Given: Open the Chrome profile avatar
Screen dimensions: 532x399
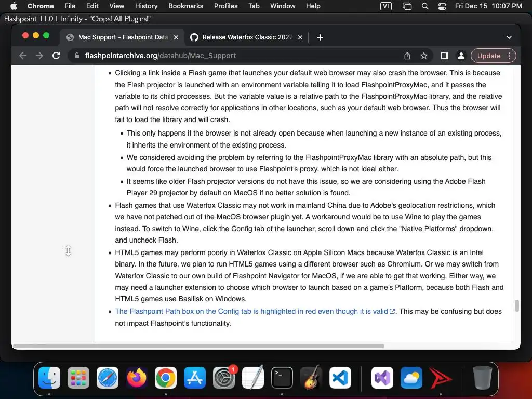Looking at the screenshot, I should pyautogui.click(x=461, y=56).
